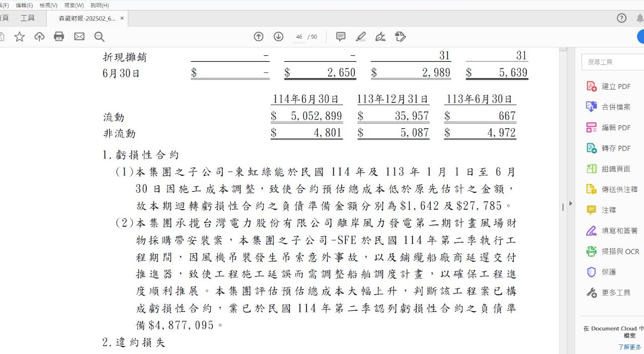Open 更多工具 in the tools pane
644x354 pixels.
[609, 293]
